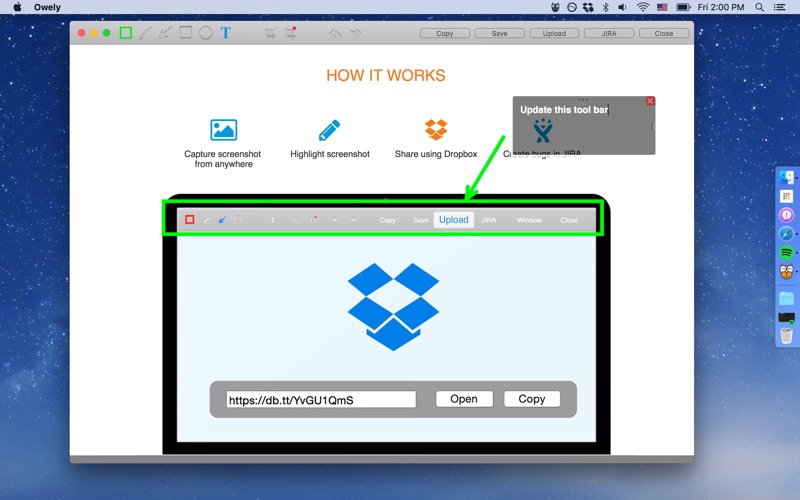Open the US flag input source menu

click(x=662, y=7)
